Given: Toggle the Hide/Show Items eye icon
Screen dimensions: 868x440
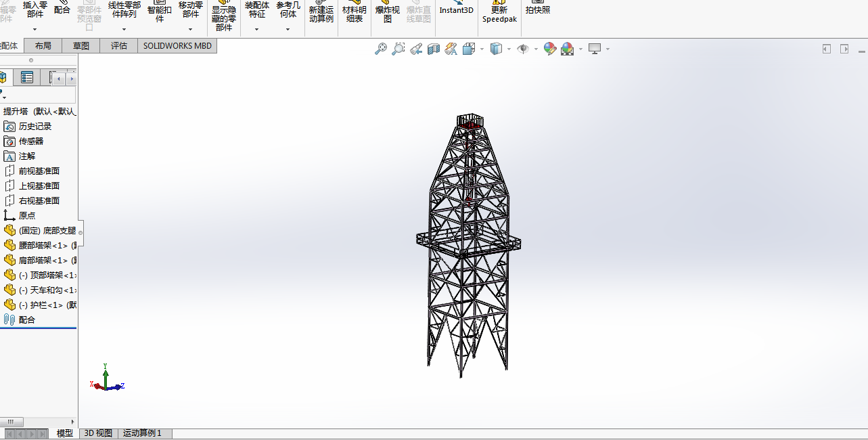Looking at the screenshot, I should tap(522, 49).
